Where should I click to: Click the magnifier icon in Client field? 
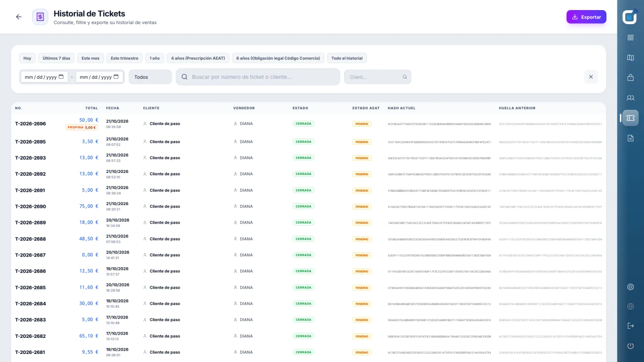click(405, 77)
